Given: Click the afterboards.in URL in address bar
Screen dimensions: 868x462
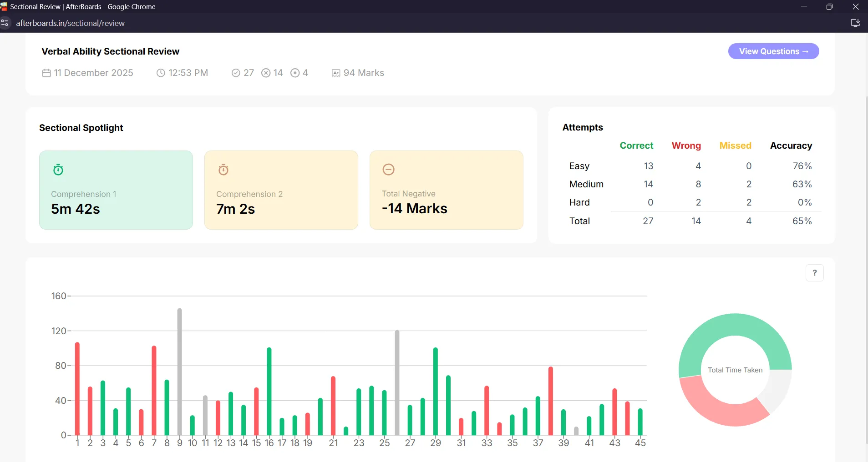Looking at the screenshot, I should [x=70, y=23].
